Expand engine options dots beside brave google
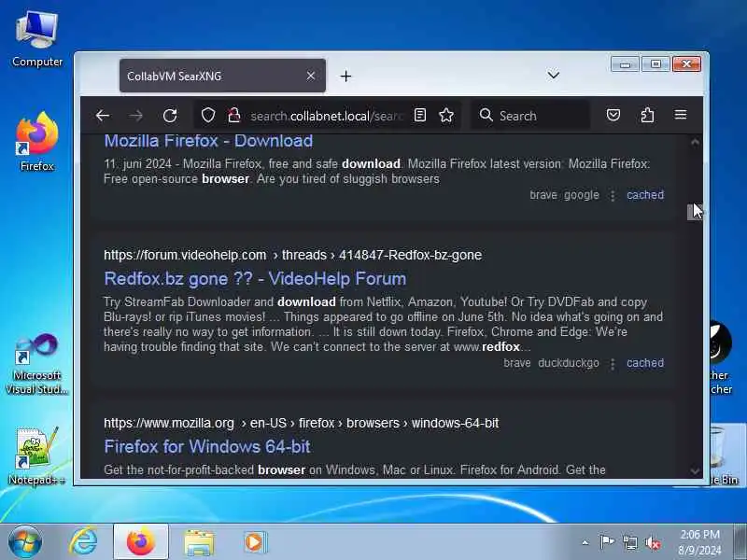747x560 pixels. click(613, 195)
